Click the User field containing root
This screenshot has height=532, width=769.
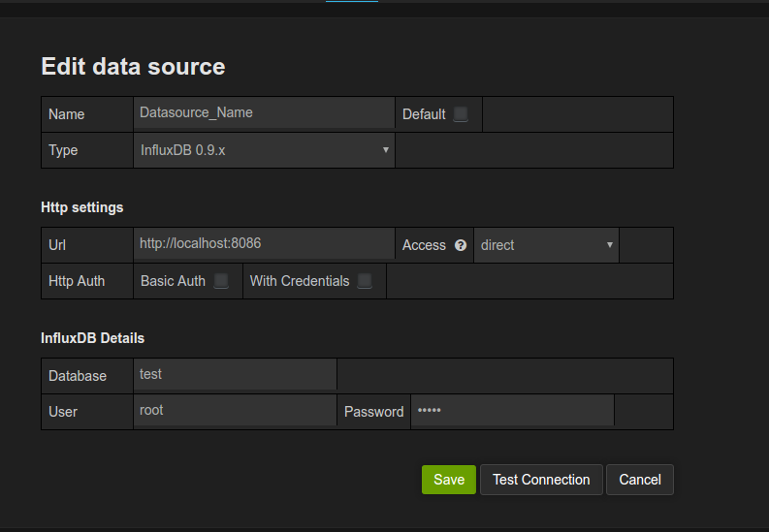[235, 411]
